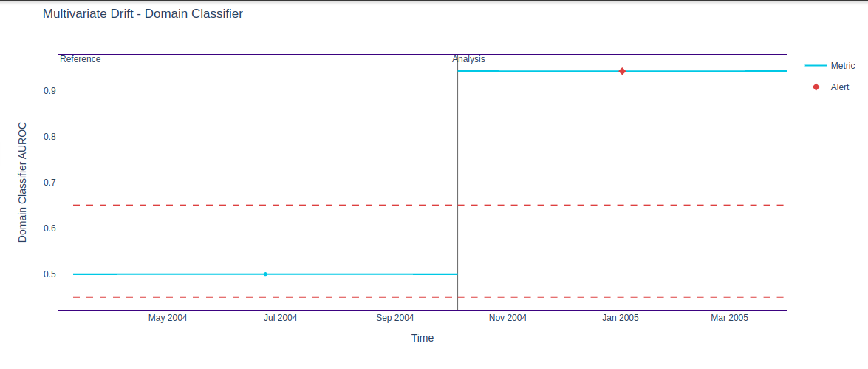Image resolution: width=868 pixels, height=369 pixels.
Task: Click the red Alert diamond marker on chart
Action: [x=622, y=71]
